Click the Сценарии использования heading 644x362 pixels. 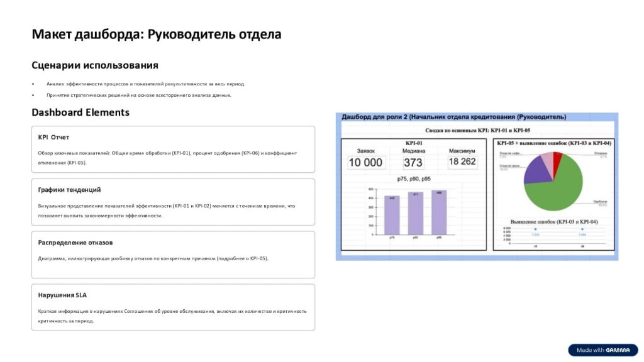coord(95,65)
